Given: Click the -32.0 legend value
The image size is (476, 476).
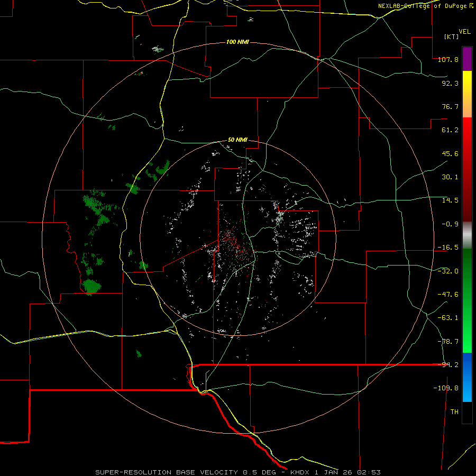Looking at the screenshot, I should tap(448, 271).
